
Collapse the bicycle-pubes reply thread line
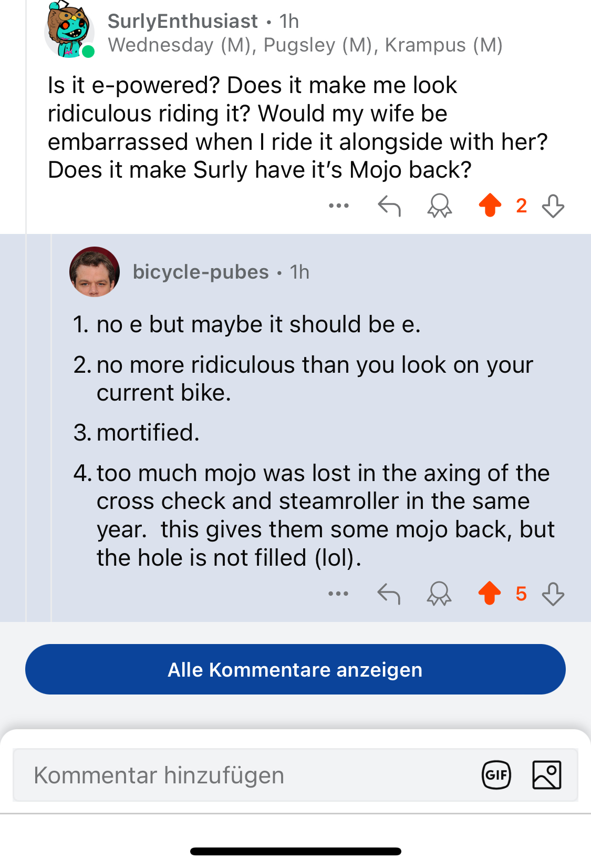pyautogui.click(x=51, y=427)
